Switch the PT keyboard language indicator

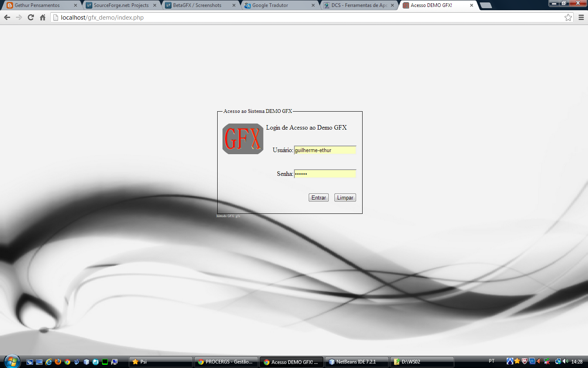click(491, 361)
